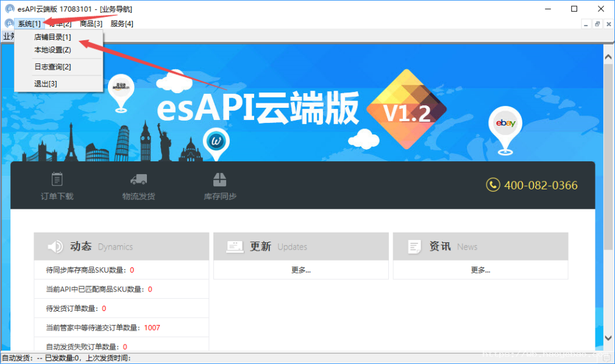This screenshot has width=615, height=364.
Task: Click the red 1007 order count
Action: click(x=152, y=327)
